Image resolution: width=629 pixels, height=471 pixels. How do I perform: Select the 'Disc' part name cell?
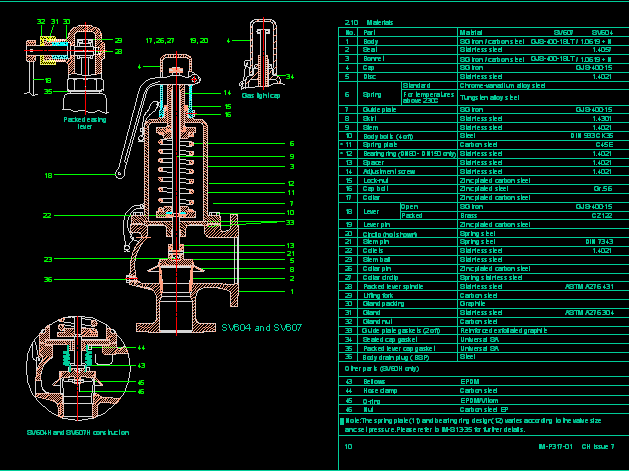point(369,77)
